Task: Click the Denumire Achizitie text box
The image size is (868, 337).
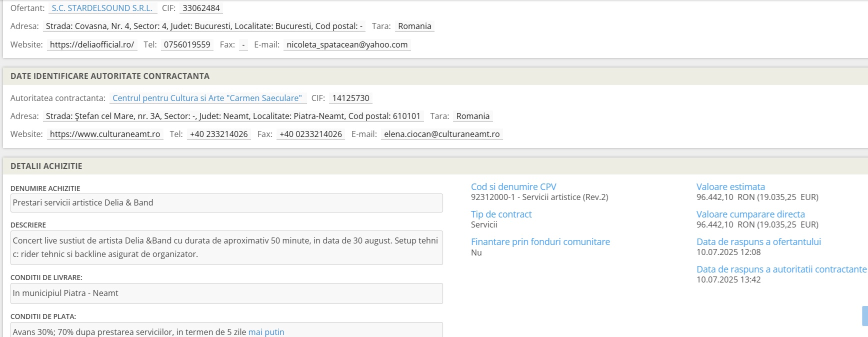Action: [226, 203]
